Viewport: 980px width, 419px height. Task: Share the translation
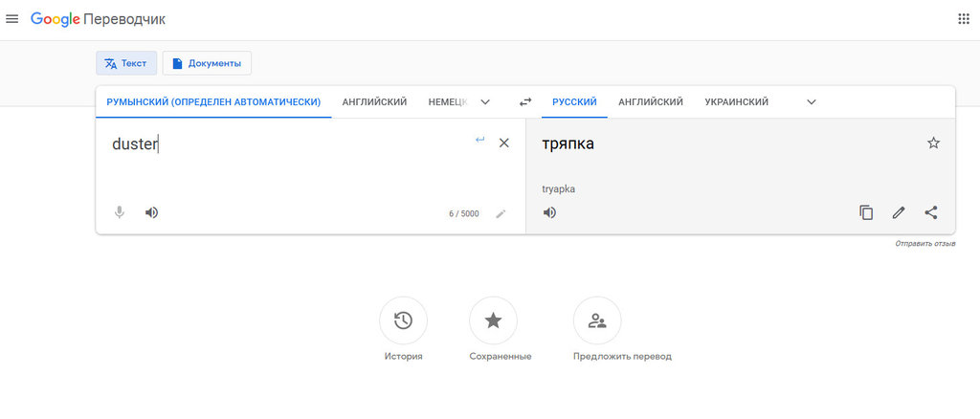click(x=930, y=213)
